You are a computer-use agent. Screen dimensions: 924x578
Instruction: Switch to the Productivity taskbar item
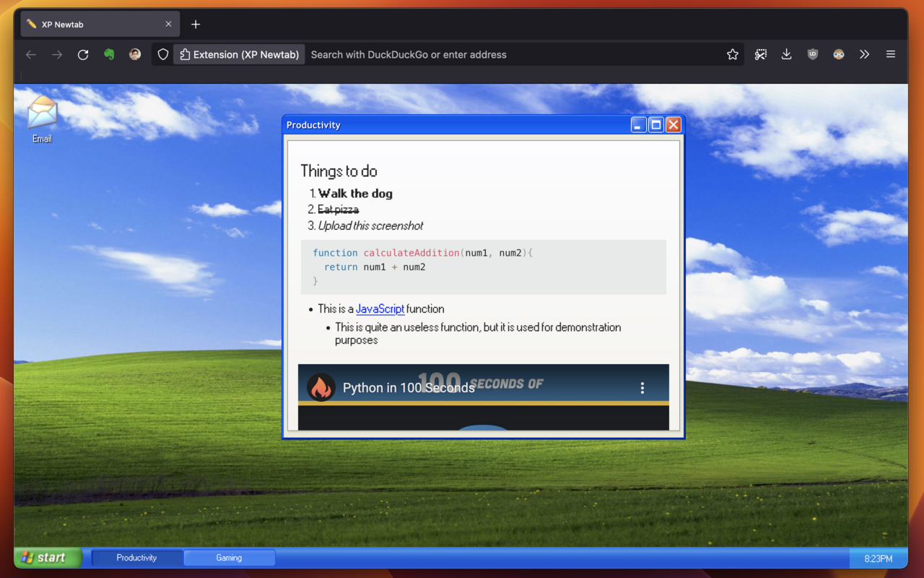[x=136, y=558]
